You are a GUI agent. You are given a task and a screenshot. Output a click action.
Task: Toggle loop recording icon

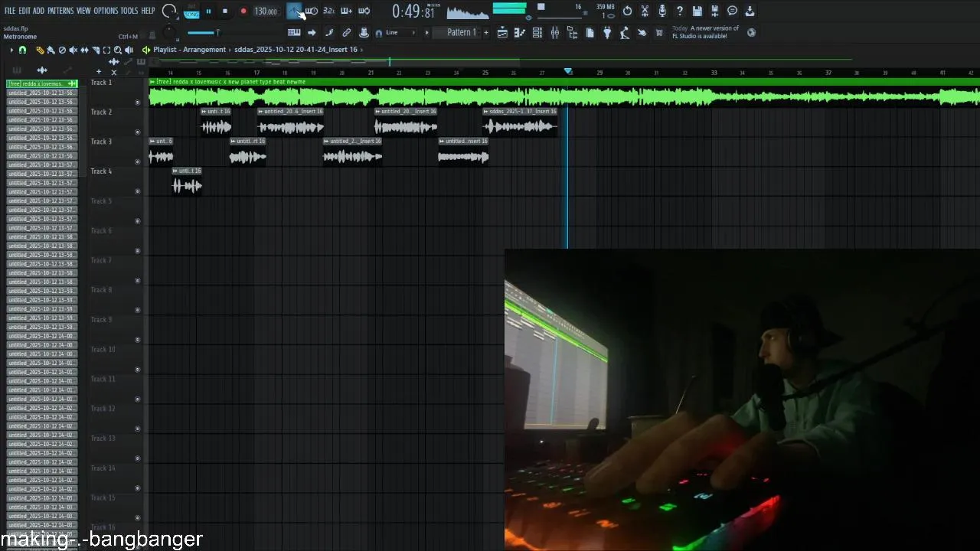[x=364, y=11]
